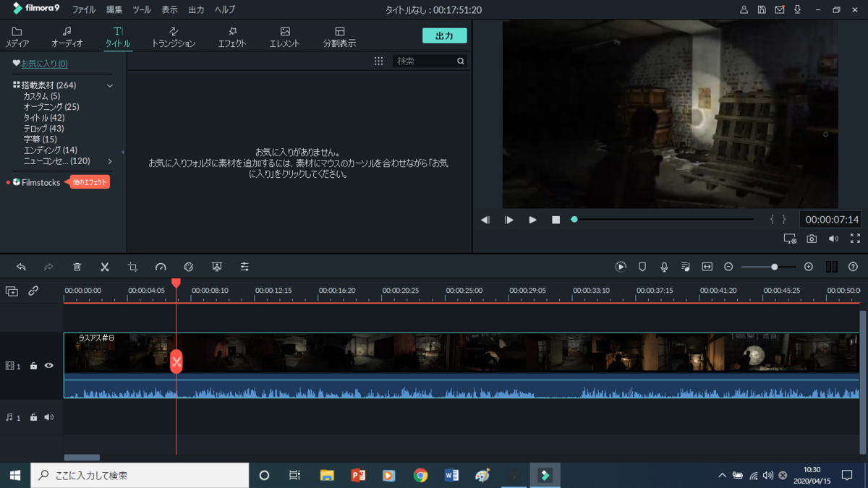Screen dimensions: 868x488
Task: Enter fullscreen preview mode
Action: pos(856,239)
